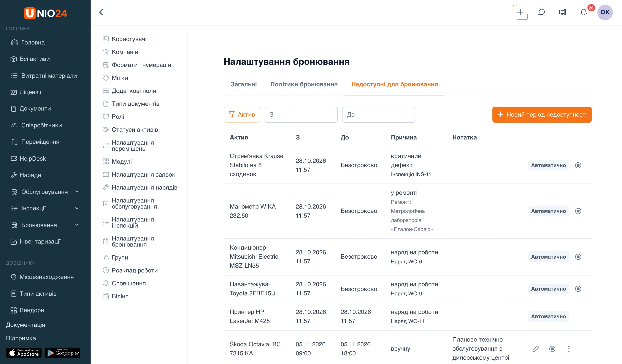Stop the Škoda Octavia unavailability period
Screen dimensions: 622x364
click(x=552, y=349)
